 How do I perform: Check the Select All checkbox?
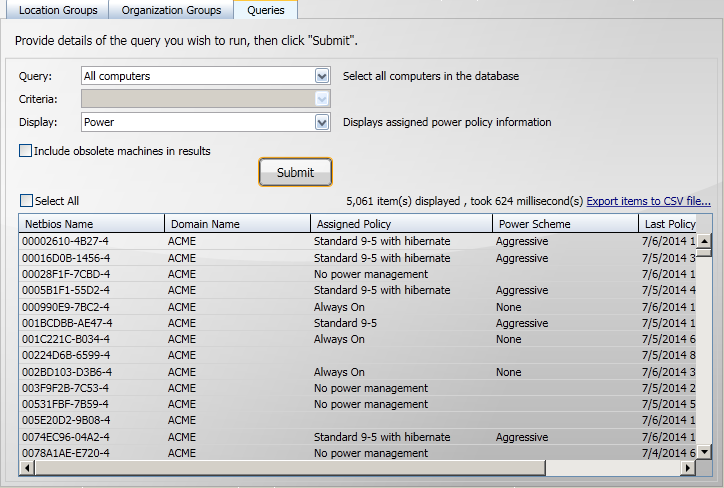27,201
